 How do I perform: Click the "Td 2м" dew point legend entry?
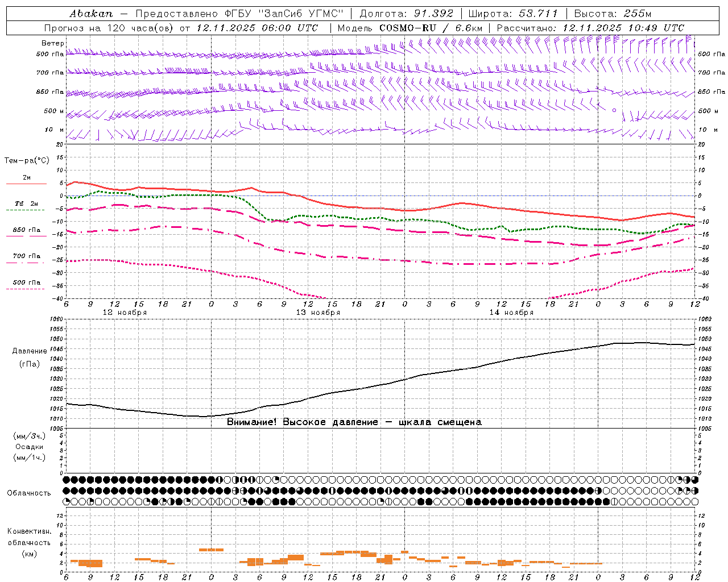[26, 203]
